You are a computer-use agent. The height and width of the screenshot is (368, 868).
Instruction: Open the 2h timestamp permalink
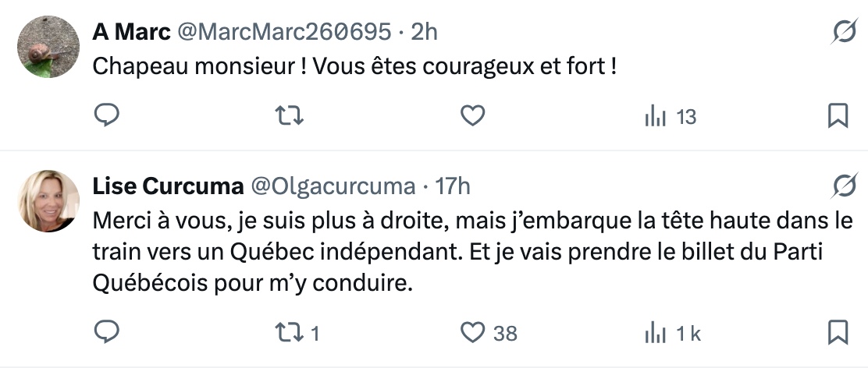[x=424, y=32]
